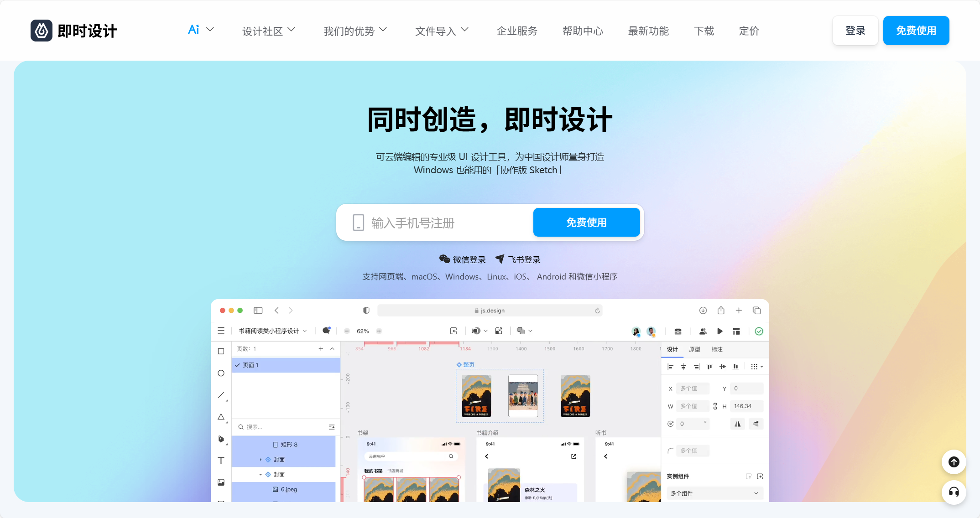Click the browser forward arrow
Image resolution: width=980 pixels, height=518 pixels.
[291, 311]
